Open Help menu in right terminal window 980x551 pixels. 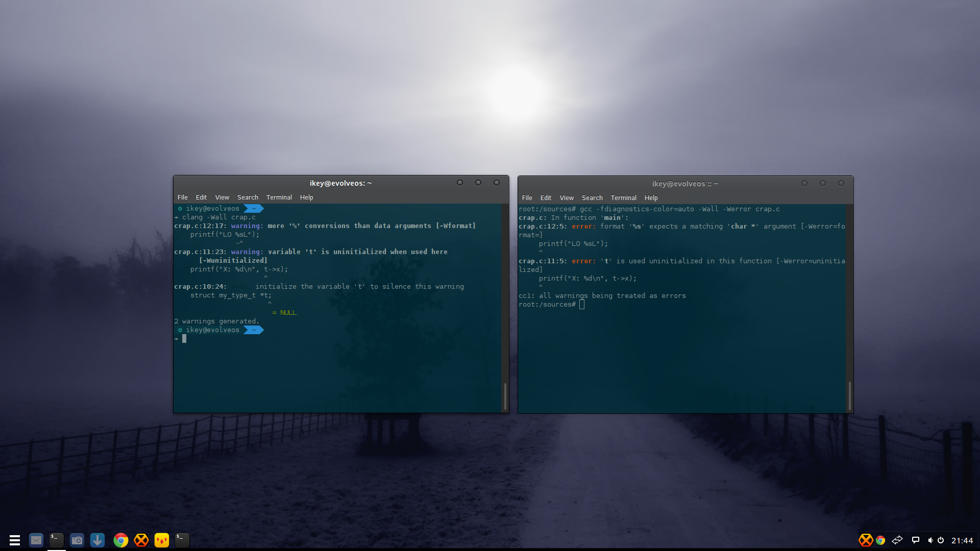point(651,198)
